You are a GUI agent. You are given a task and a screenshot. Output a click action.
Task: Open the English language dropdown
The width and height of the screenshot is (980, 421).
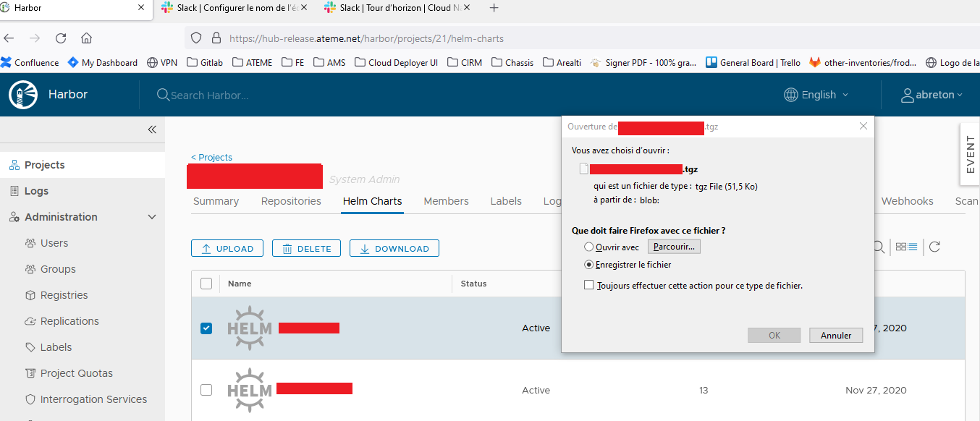pyautogui.click(x=816, y=95)
